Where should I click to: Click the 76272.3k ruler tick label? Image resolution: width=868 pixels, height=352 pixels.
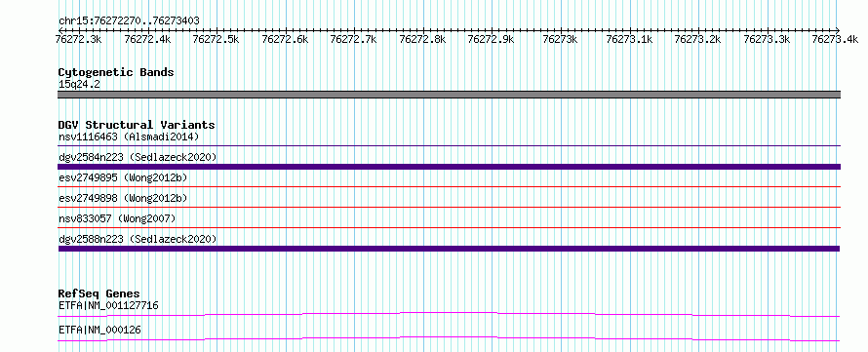[79, 39]
